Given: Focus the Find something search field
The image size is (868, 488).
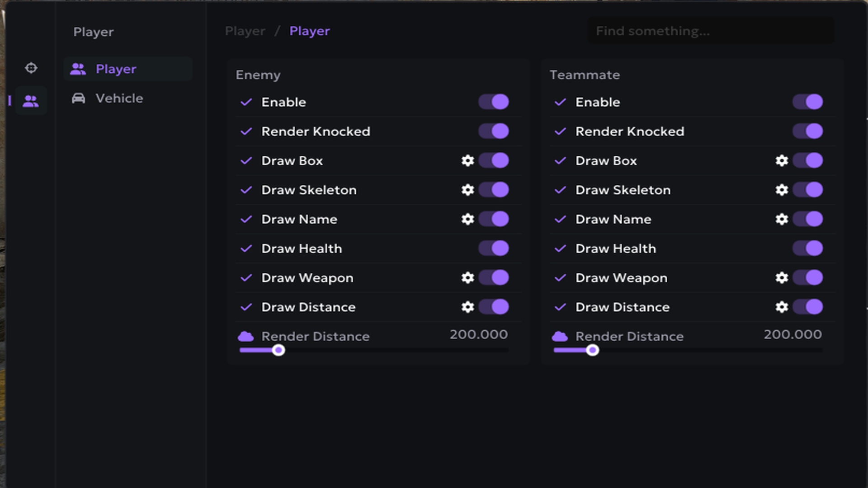Looking at the screenshot, I should [711, 31].
